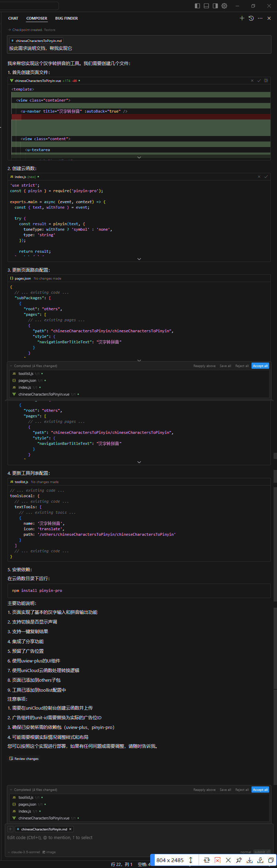Collapse the Completed panel above the input box
277x868 pixels.
[x=11, y=789]
